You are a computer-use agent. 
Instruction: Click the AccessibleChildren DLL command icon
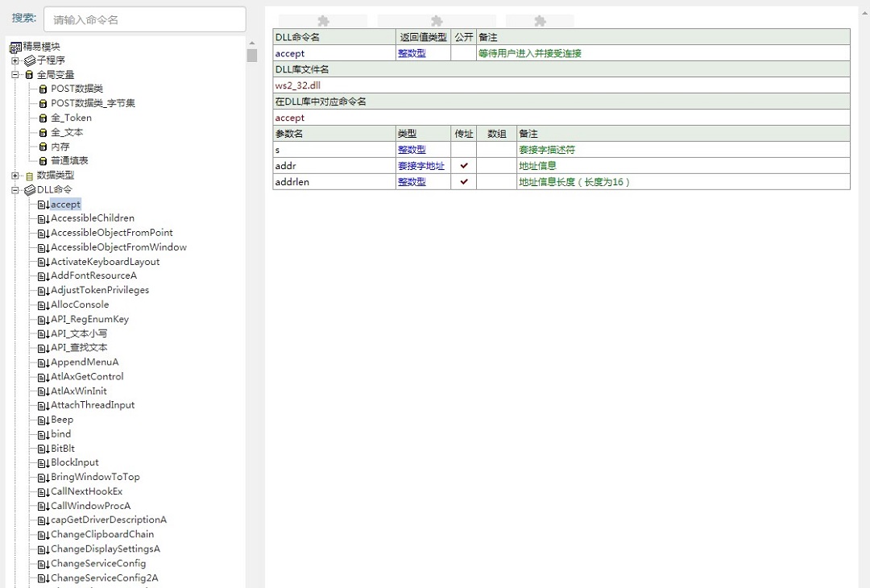coord(43,218)
